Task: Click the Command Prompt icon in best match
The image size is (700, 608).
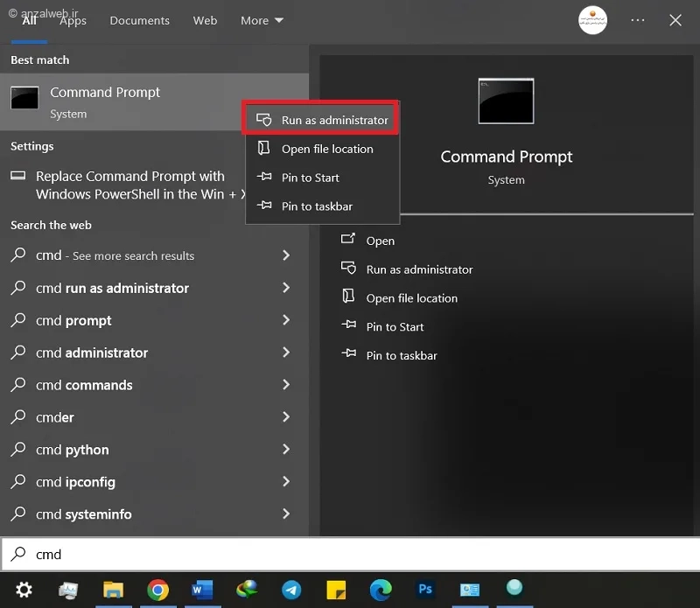Action: 24,98
